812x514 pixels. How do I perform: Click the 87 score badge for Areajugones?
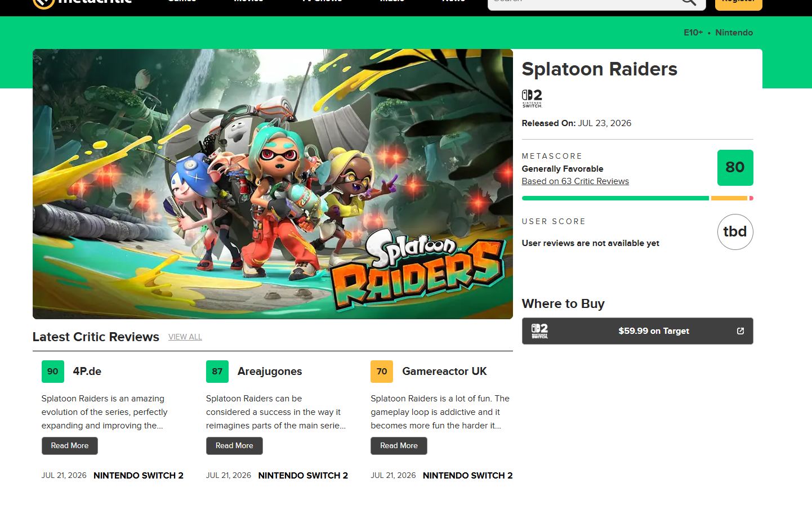(217, 372)
